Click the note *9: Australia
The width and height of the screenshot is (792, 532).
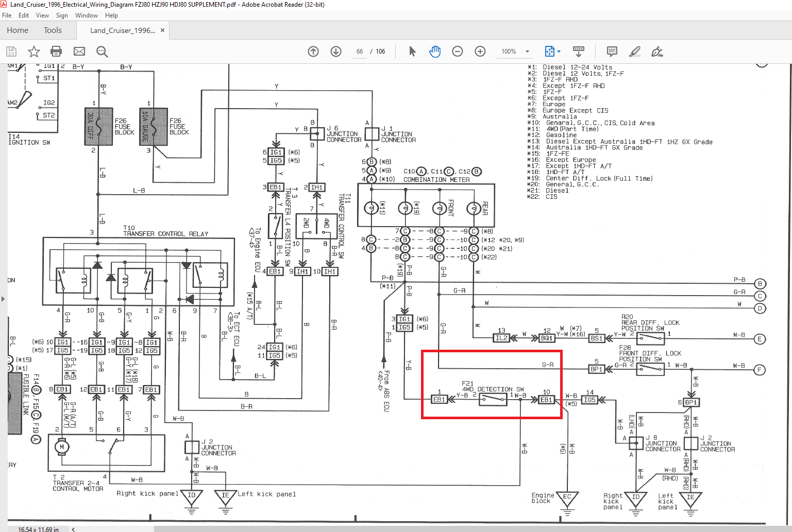[552, 117]
